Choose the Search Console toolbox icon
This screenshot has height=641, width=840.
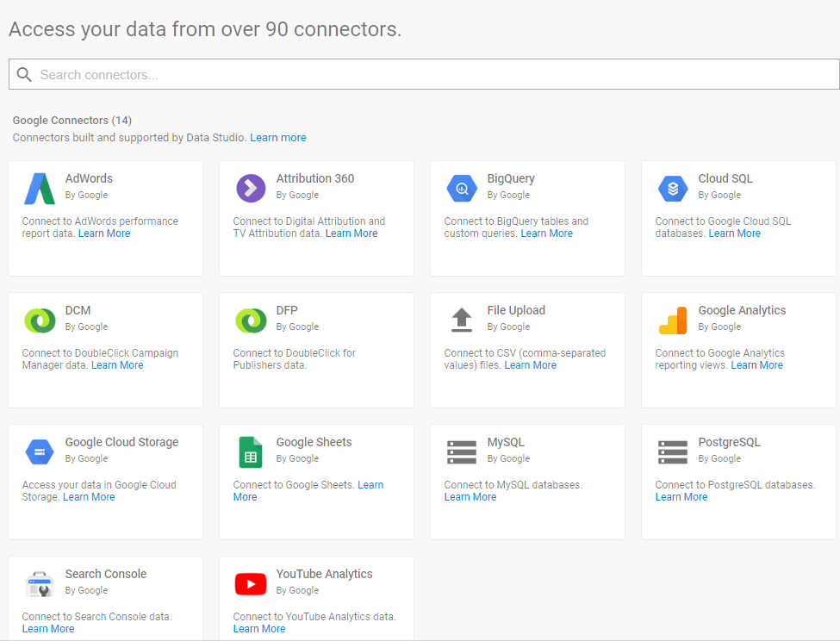tap(40, 583)
